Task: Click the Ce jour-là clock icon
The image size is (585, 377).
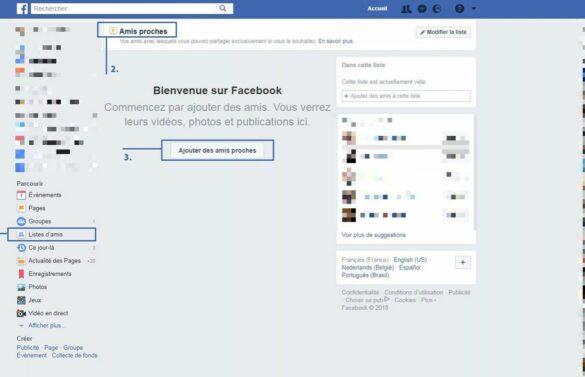Action: click(x=21, y=247)
